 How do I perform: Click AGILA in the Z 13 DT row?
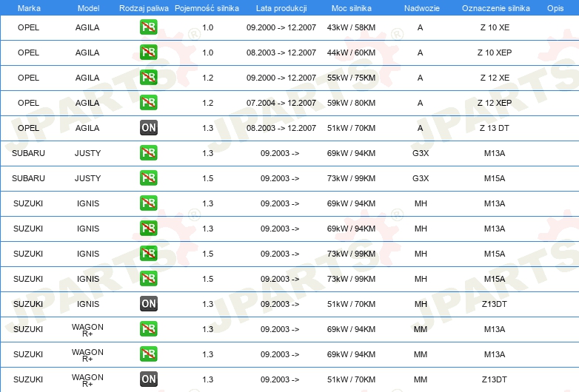(x=87, y=128)
